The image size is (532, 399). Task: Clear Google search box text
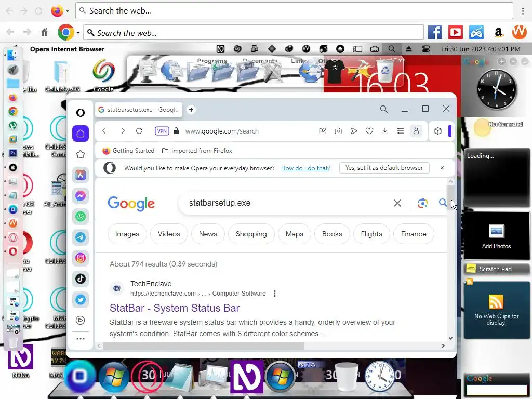click(397, 203)
